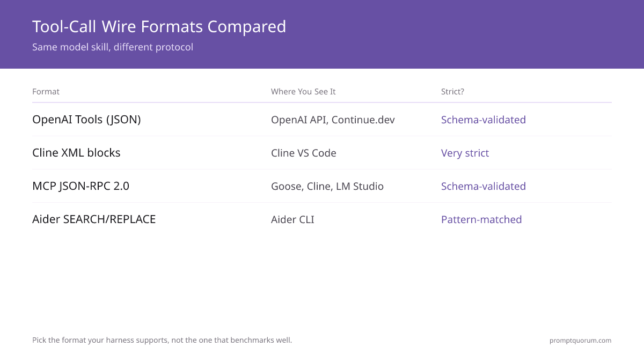Image resolution: width=644 pixels, height=362 pixels.
Task: Select the "Cline XML blocks" cell
Action: [76, 153]
